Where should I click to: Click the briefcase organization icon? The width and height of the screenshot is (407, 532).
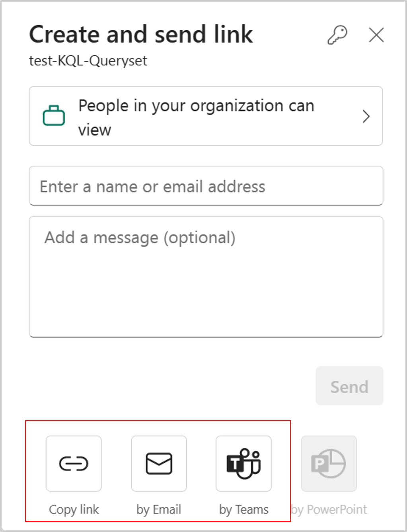pos(54,115)
